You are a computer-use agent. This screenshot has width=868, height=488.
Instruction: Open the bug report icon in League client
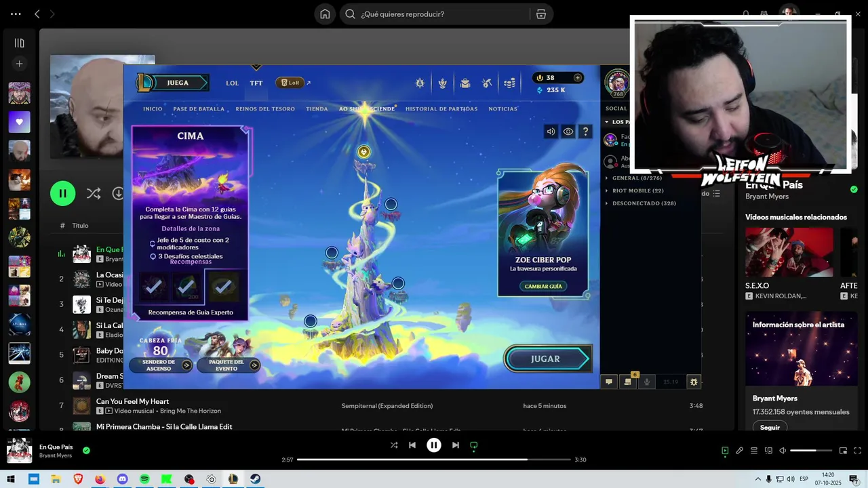[693, 382]
